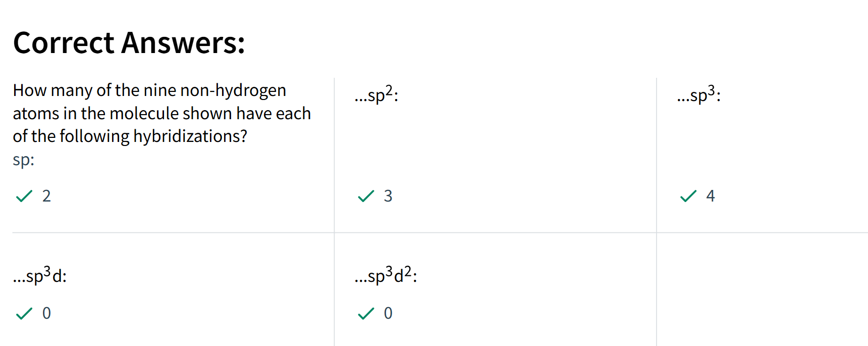This screenshot has height=346, width=868.
Task: Click the green checkmark beside answer 4
Action: [688, 196]
